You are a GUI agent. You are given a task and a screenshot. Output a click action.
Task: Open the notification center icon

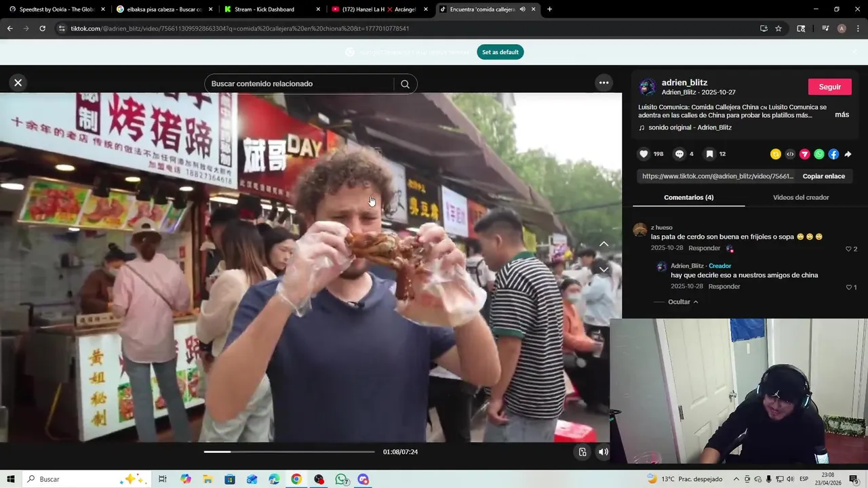854,479
